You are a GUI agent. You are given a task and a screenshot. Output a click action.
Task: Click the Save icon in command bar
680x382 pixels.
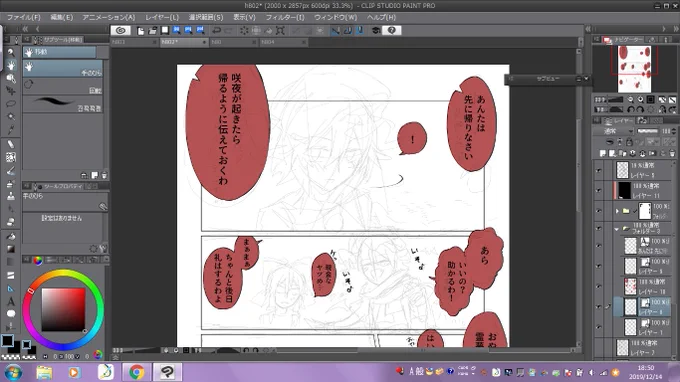pyautogui.click(x=165, y=30)
